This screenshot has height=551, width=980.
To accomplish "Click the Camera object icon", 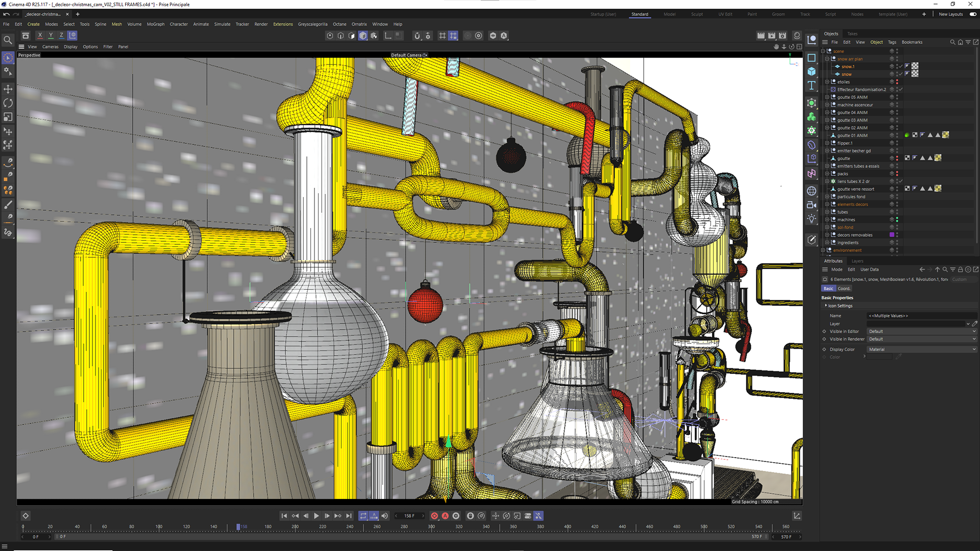I will [812, 205].
